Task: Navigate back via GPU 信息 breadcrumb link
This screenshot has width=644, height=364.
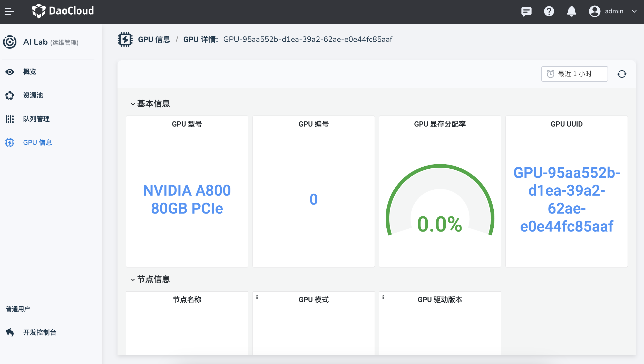Action: pos(154,39)
